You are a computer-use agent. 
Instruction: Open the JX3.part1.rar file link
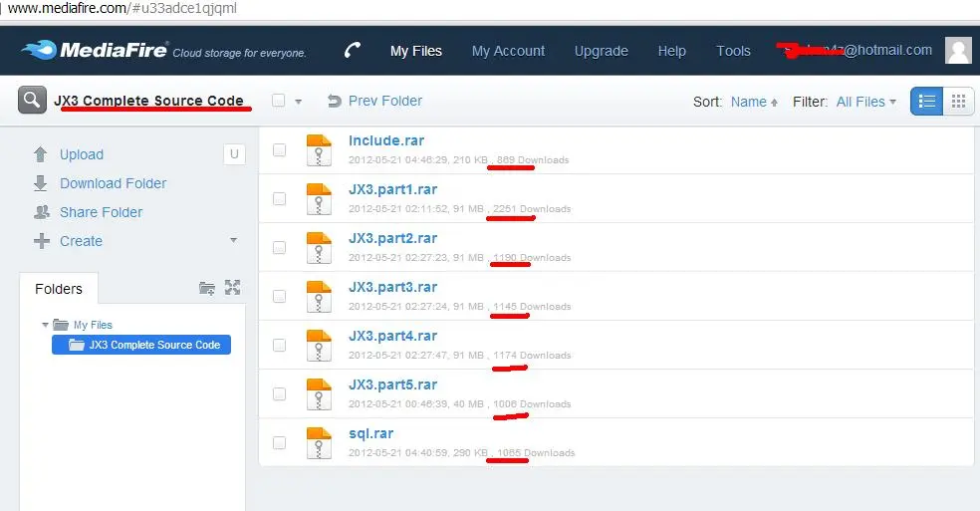[392, 189]
